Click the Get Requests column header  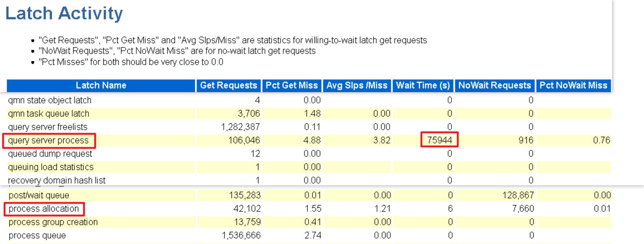229,85
